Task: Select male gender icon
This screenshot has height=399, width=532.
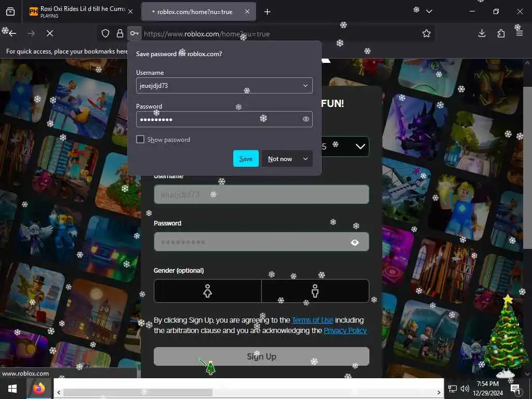Action: pos(315,291)
